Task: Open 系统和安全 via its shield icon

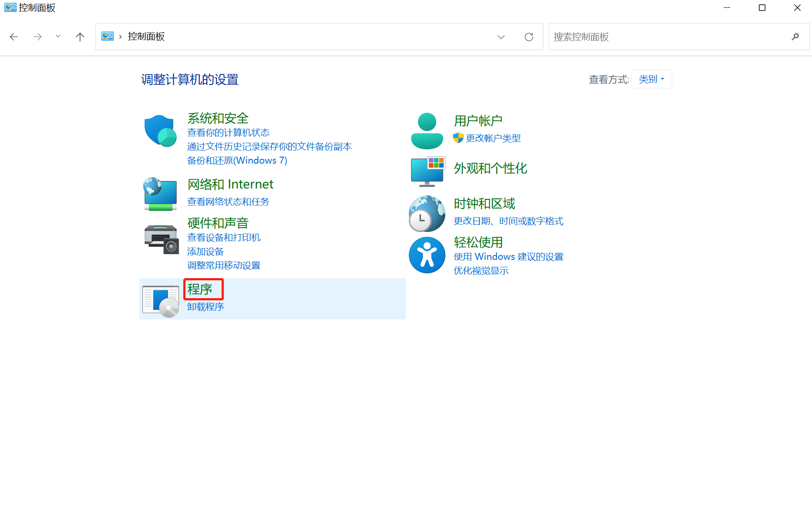Action: (x=160, y=131)
